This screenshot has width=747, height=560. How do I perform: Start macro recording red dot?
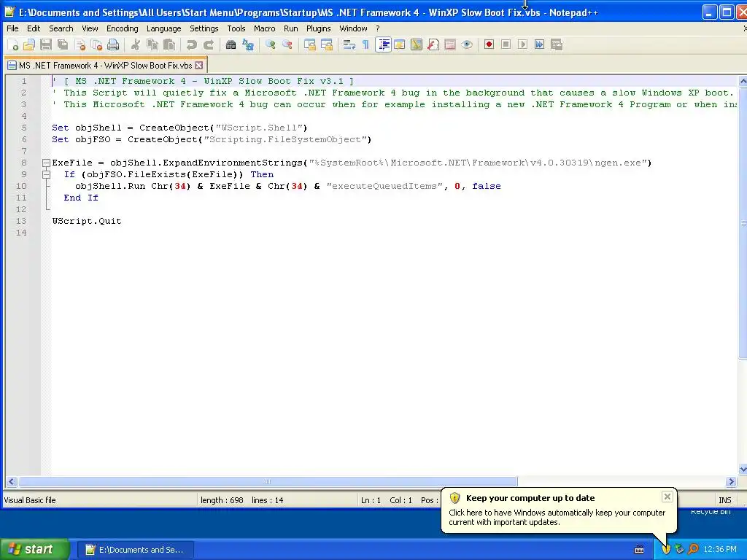tap(489, 44)
